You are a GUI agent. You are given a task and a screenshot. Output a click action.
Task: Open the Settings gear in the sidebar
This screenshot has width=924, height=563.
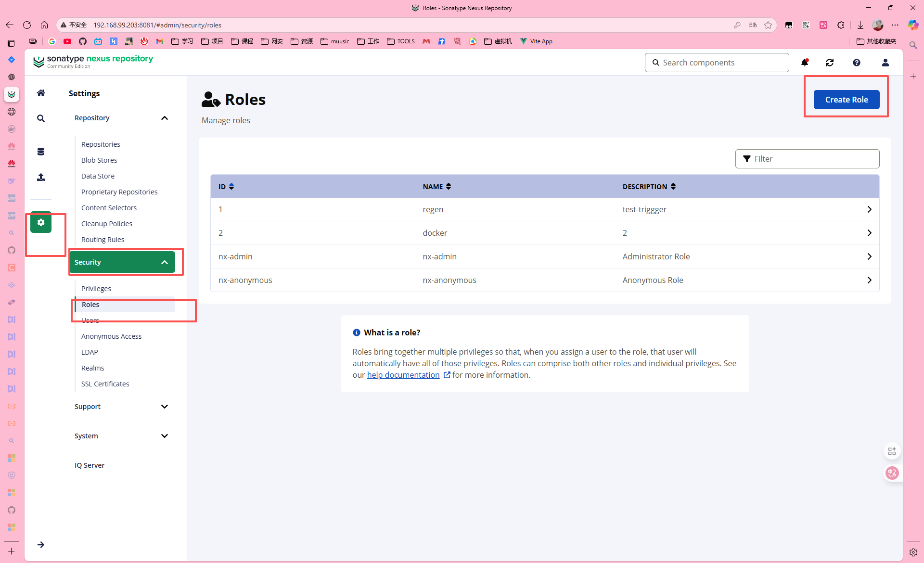click(x=41, y=222)
